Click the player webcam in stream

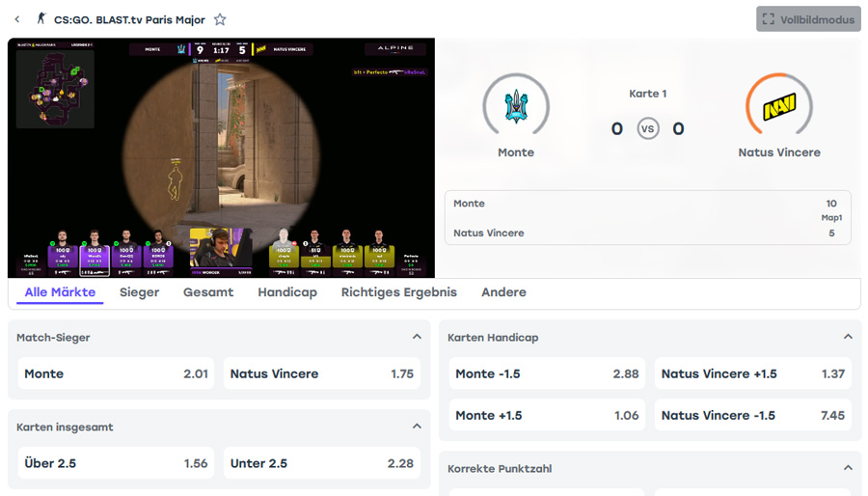pyautogui.click(x=221, y=249)
